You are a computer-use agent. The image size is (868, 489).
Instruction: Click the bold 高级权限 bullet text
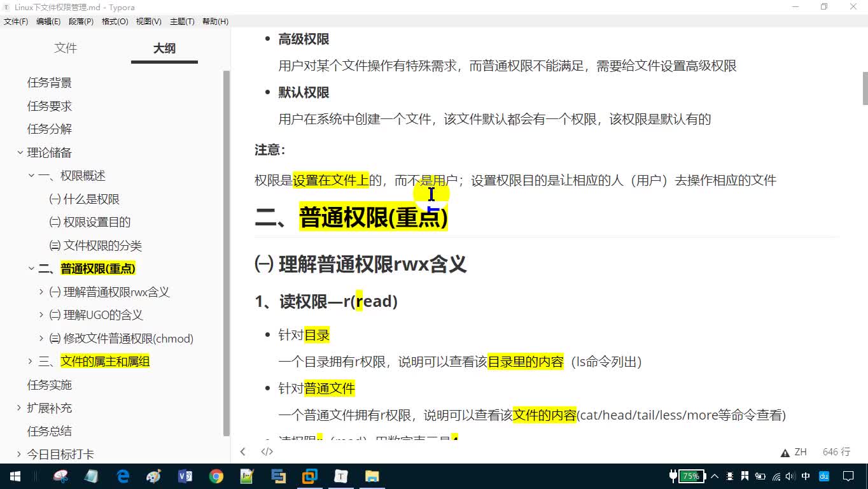[304, 39]
